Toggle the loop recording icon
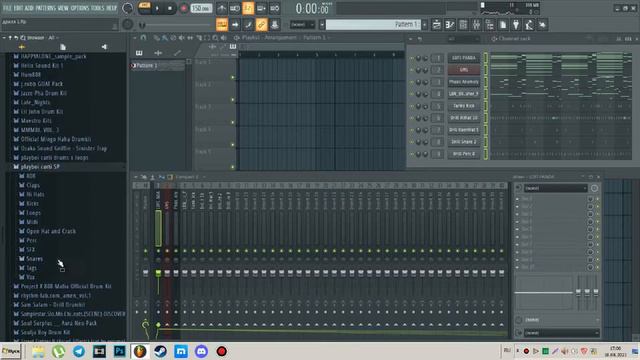 [x=275, y=8]
